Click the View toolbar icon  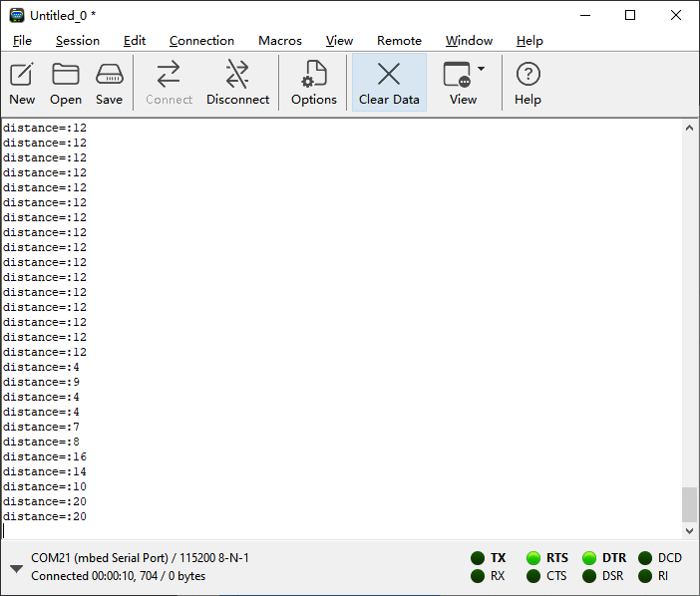click(458, 83)
